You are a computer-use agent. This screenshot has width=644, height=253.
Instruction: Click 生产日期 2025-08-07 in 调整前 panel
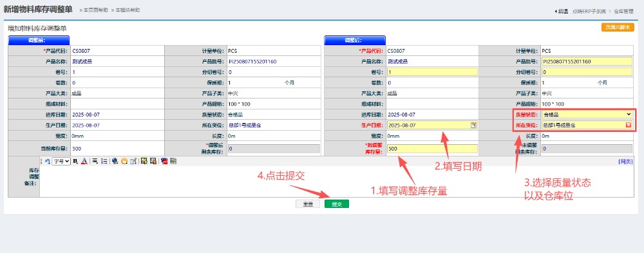[86, 126]
